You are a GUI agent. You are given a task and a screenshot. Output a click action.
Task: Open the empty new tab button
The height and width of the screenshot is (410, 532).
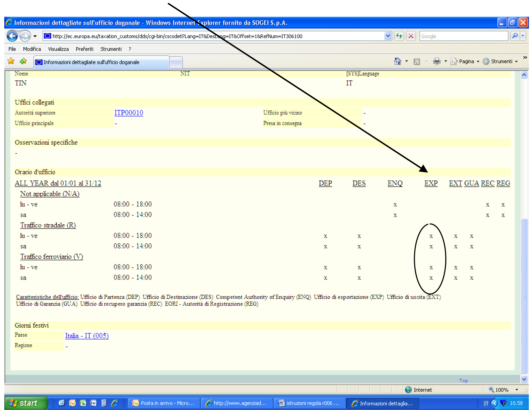[176, 62]
